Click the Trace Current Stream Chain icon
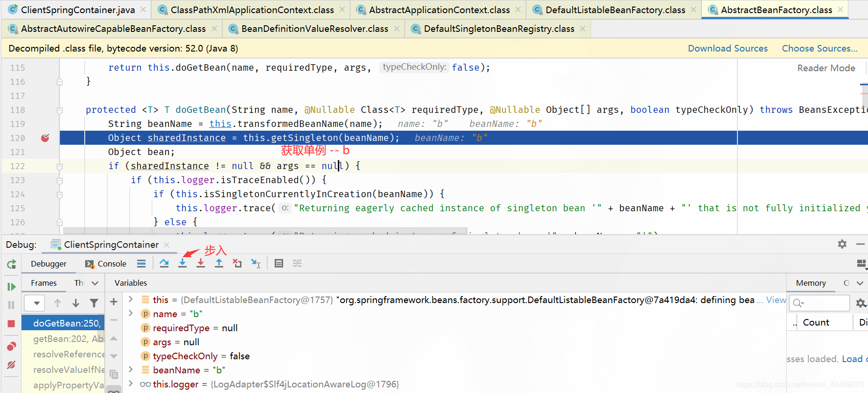 (297, 263)
